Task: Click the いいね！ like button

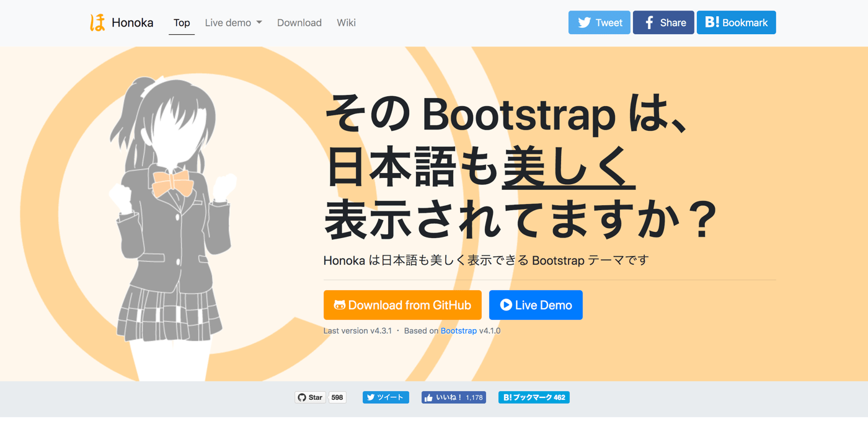Action: pos(454,397)
